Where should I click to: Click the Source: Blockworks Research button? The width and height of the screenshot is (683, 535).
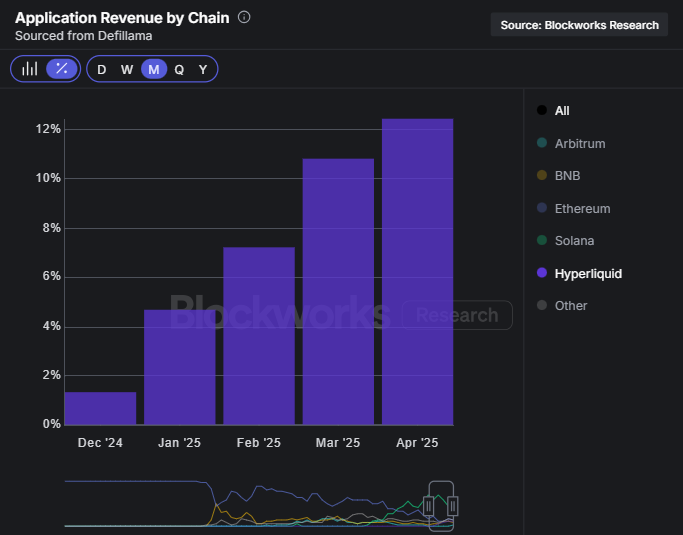[x=579, y=25]
